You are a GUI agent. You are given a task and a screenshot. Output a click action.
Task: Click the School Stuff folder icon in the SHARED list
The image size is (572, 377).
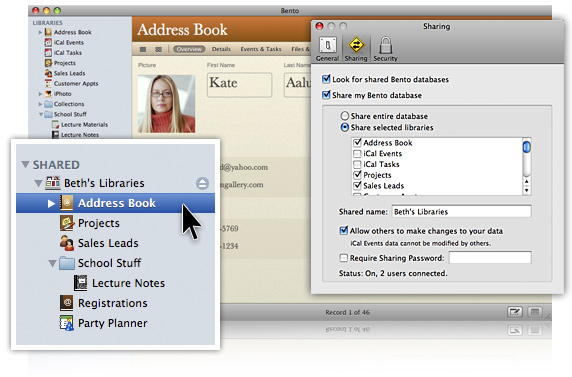67,263
